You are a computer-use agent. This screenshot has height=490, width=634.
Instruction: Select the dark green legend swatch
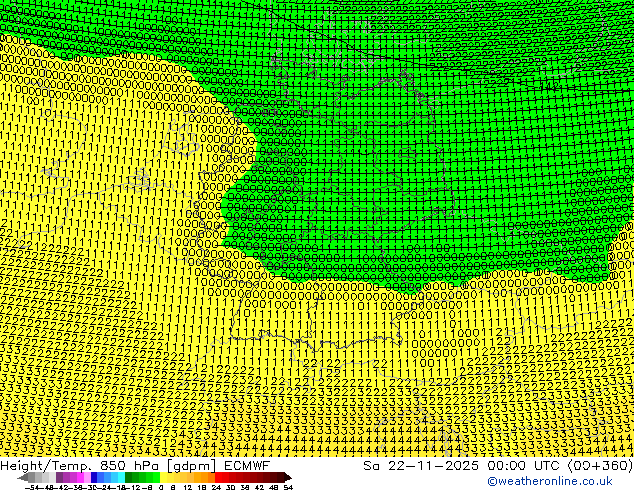click(129, 478)
